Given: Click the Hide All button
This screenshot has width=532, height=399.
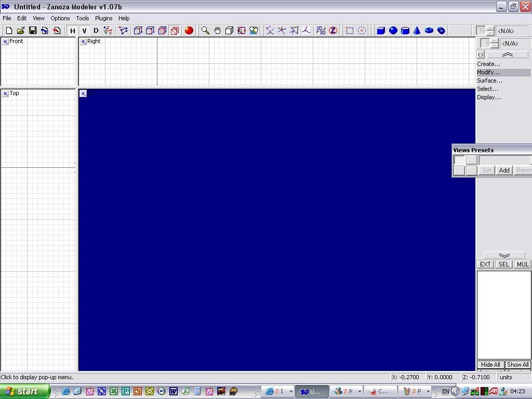Looking at the screenshot, I should tap(490, 364).
